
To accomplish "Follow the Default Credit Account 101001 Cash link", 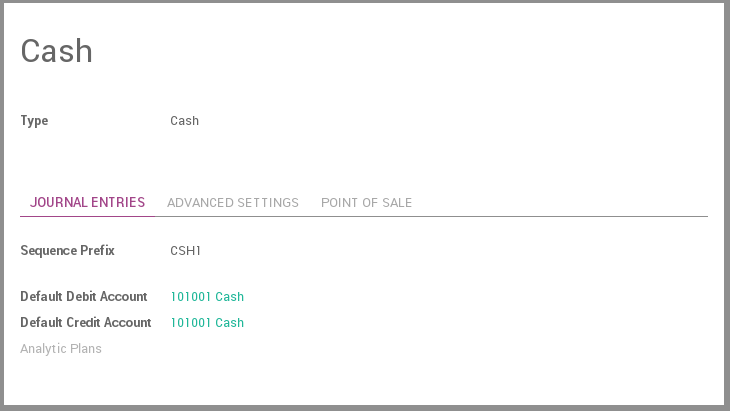I will (x=207, y=323).
